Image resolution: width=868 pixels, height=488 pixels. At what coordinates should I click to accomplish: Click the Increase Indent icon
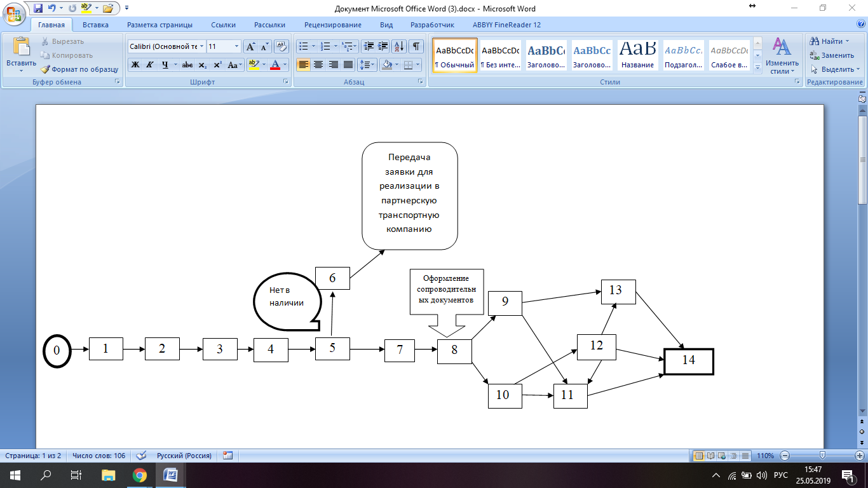click(383, 46)
